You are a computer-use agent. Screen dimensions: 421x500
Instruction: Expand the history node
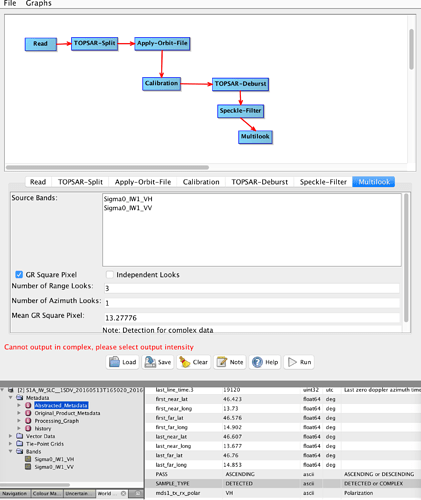point(19,428)
